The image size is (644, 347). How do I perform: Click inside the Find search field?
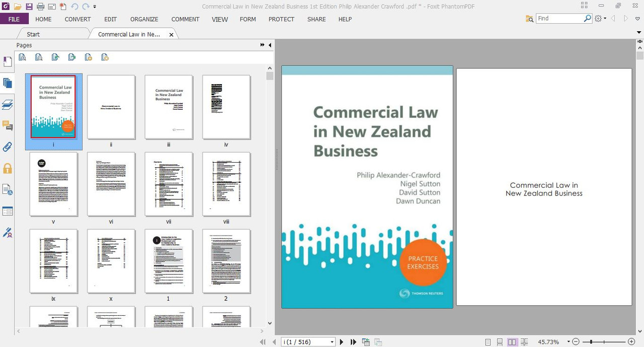(x=559, y=18)
